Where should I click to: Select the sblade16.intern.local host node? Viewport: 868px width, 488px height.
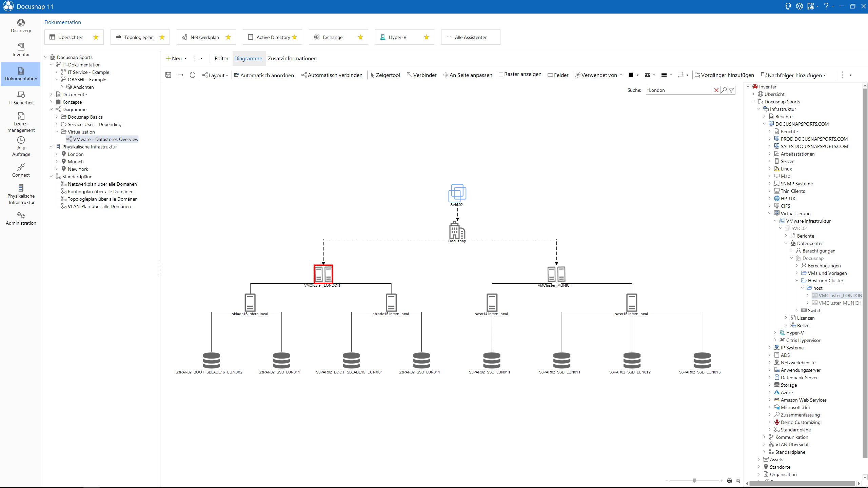tap(250, 302)
